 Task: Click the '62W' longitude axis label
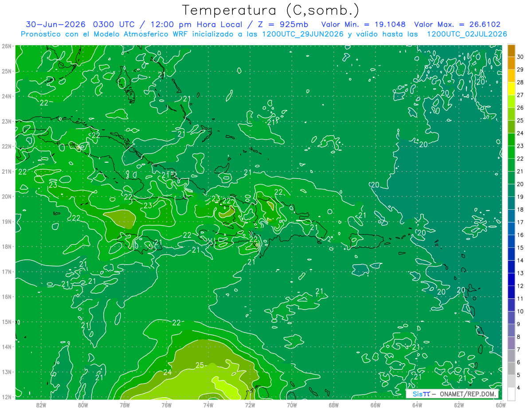[459, 405]
